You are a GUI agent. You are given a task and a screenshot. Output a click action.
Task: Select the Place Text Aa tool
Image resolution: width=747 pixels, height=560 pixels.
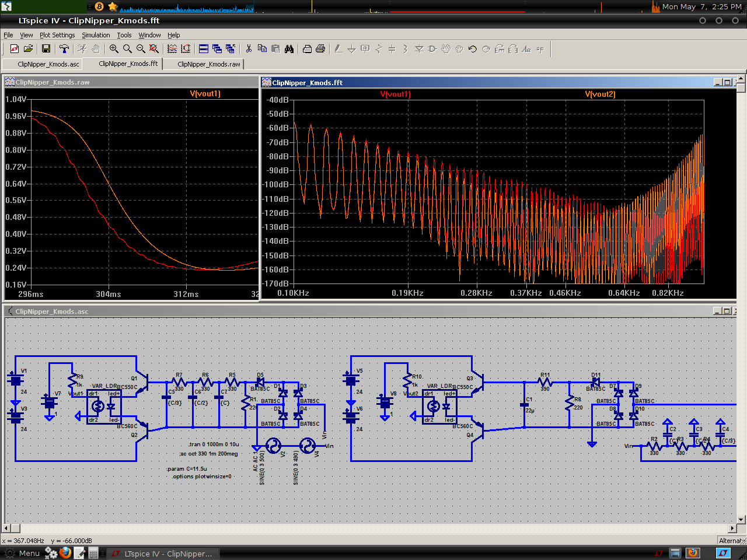click(x=526, y=49)
